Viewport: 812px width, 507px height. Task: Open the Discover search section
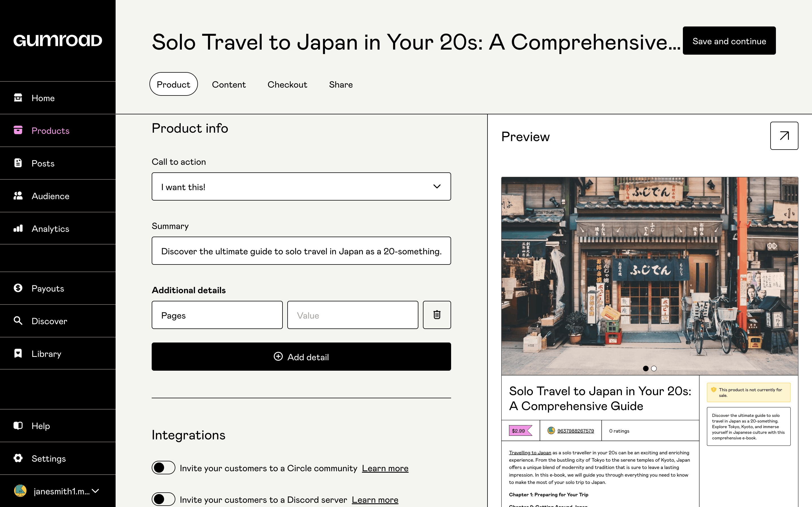[x=49, y=321]
